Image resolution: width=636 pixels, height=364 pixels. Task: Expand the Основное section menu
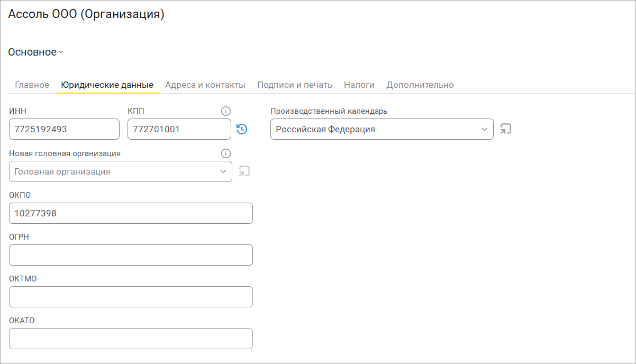[36, 52]
